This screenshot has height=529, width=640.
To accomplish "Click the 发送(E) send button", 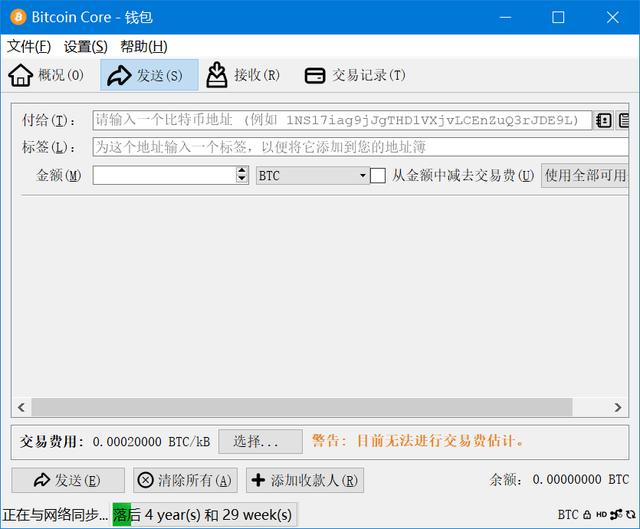I will click(68, 480).
